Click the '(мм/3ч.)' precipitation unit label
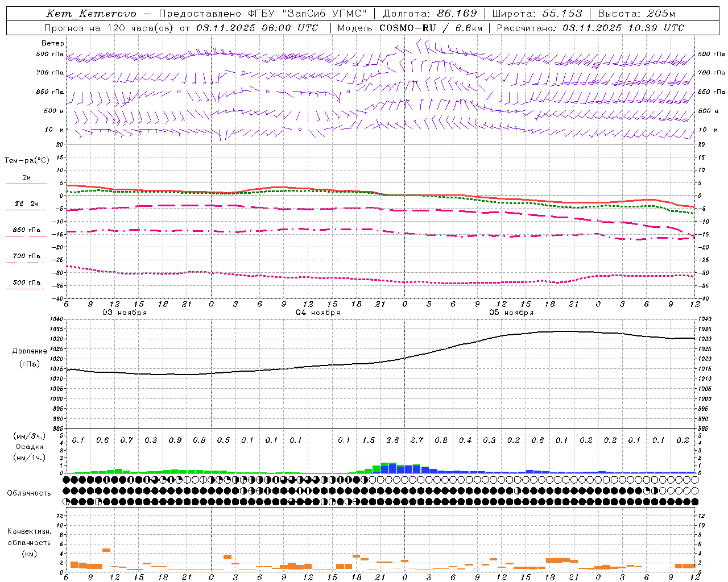728x582 pixels. tap(30, 436)
